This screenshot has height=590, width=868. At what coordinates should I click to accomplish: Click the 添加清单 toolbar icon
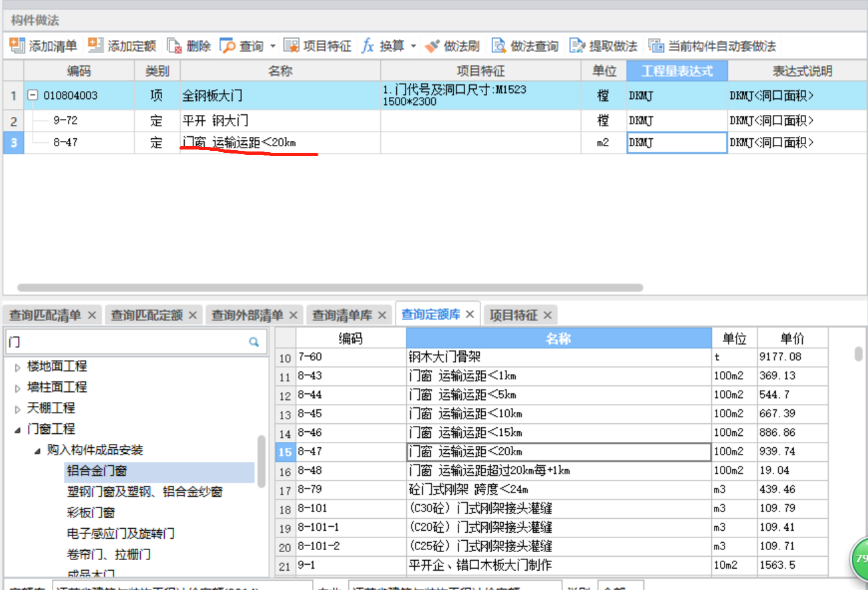pyautogui.click(x=17, y=46)
